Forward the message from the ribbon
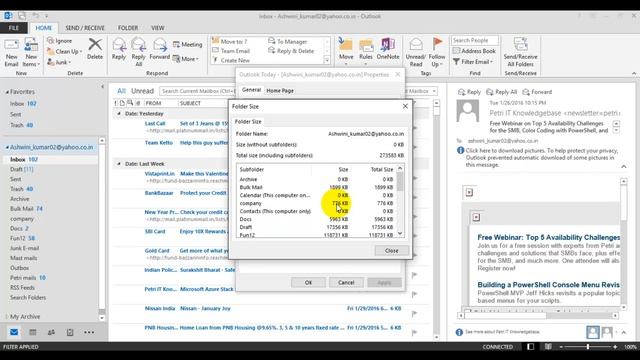The image size is (640, 360). (159, 49)
